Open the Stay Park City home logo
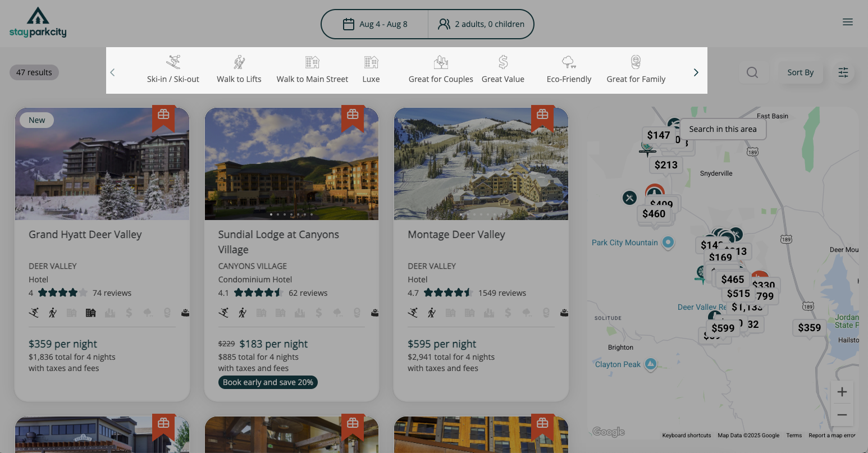The height and width of the screenshot is (453, 868). (x=38, y=22)
